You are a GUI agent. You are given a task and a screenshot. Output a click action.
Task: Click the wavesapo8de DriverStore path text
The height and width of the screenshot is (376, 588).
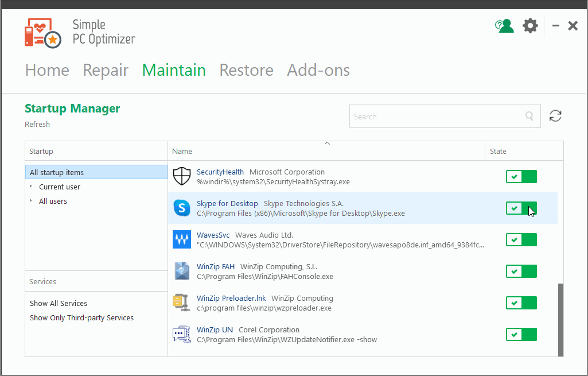(341, 245)
